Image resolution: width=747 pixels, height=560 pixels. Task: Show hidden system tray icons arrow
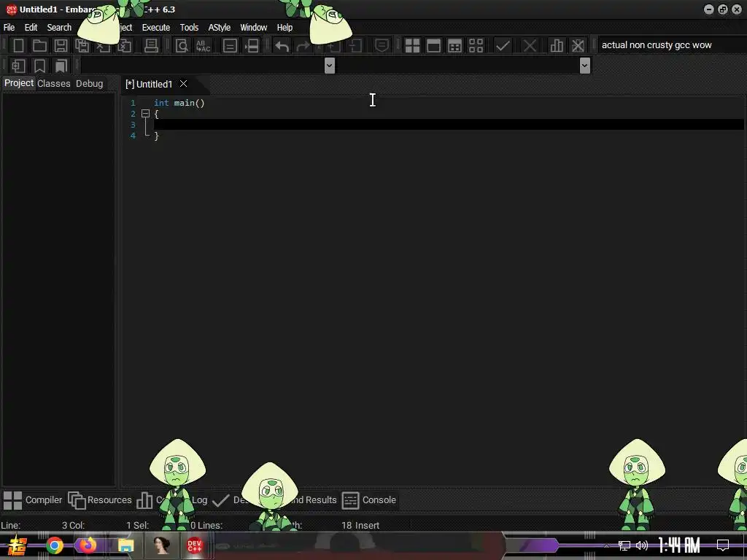coord(606,545)
